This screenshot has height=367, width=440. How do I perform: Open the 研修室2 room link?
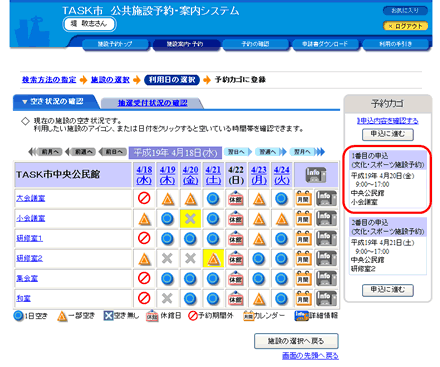click(29, 258)
